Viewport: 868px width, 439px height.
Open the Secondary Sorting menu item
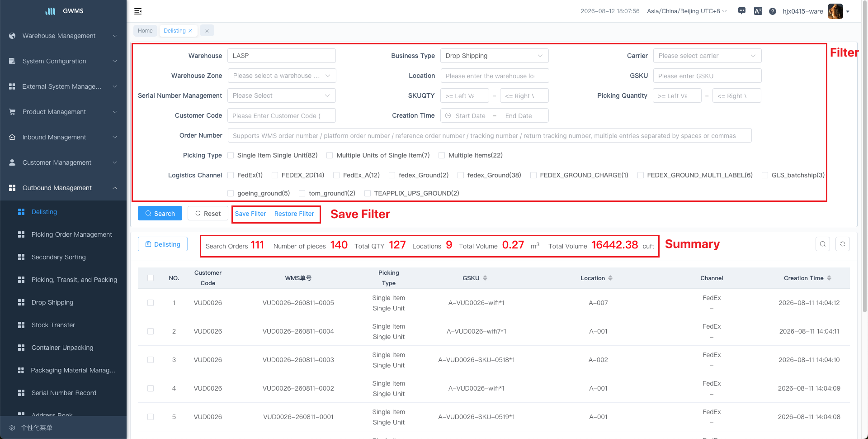[x=63, y=257]
